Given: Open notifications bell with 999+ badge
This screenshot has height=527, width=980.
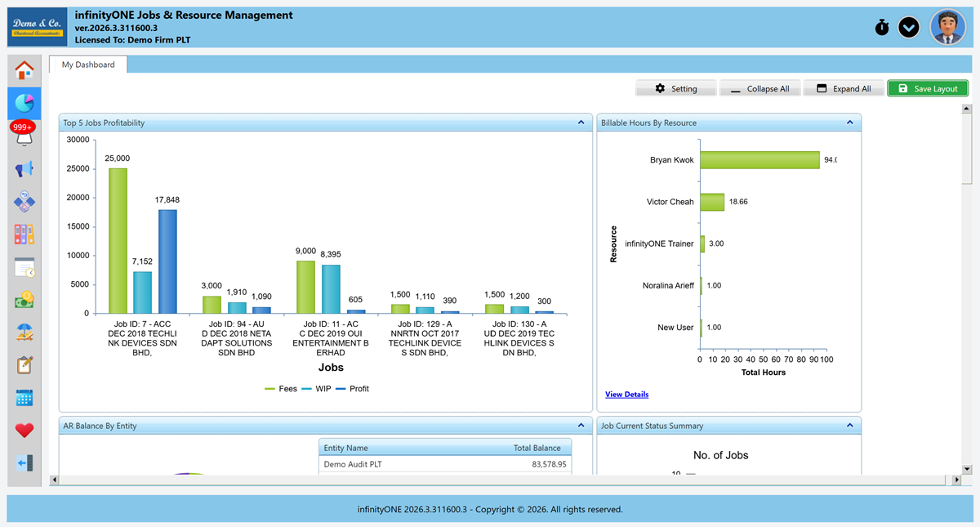Looking at the screenshot, I should 24,134.
